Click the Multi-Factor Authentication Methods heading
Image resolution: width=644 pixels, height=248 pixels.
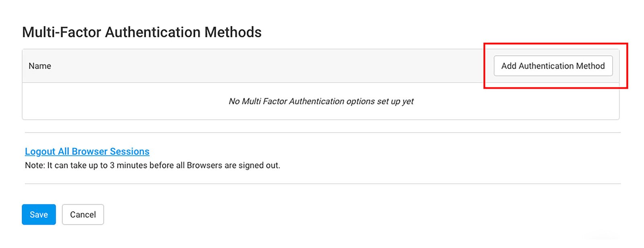pos(142,32)
